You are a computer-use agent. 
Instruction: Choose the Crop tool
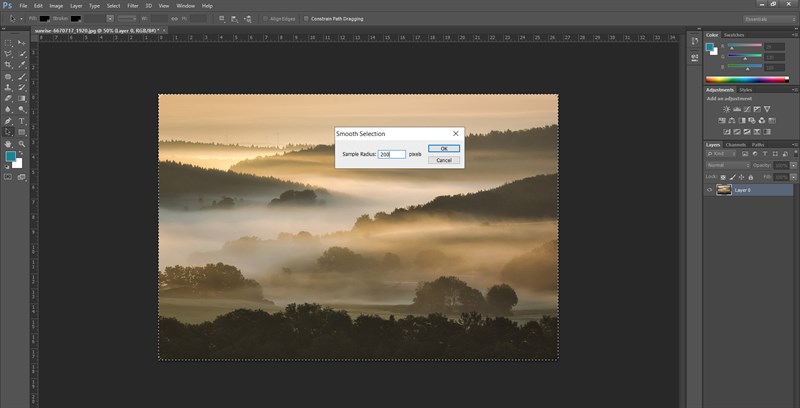point(9,65)
